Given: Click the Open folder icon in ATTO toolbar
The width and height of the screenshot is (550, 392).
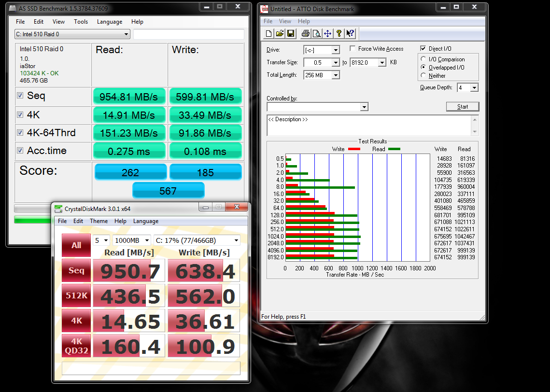Looking at the screenshot, I should [x=280, y=33].
